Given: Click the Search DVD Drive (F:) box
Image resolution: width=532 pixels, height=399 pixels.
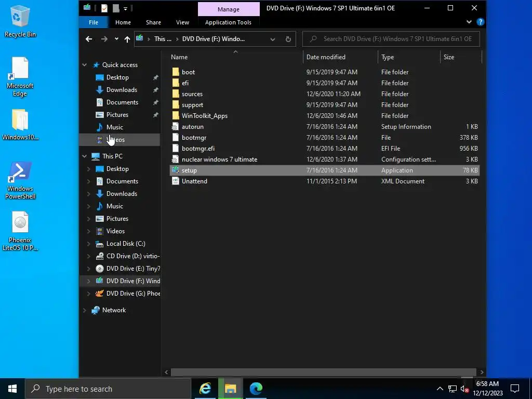Looking at the screenshot, I should (391, 39).
